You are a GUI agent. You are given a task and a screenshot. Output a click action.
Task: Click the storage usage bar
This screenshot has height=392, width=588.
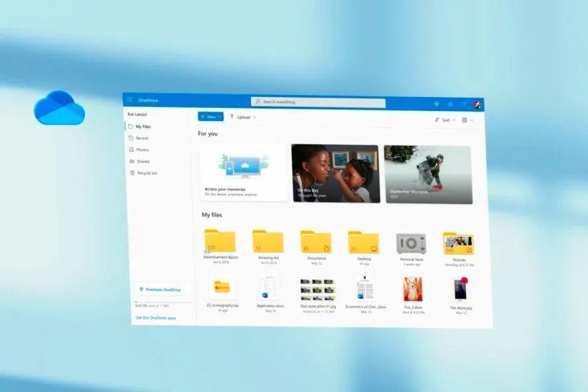coord(163,302)
